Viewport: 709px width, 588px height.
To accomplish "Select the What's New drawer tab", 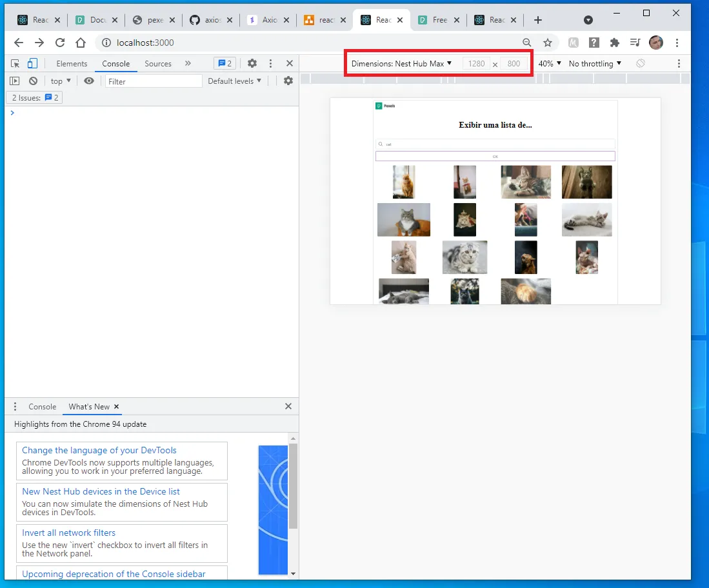I will pyautogui.click(x=88, y=406).
